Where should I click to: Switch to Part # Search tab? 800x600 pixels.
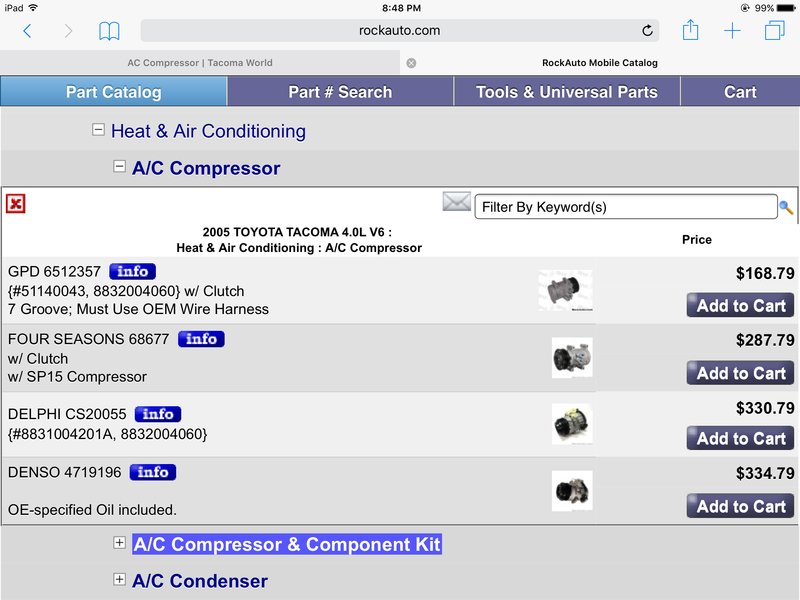click(x=340, y=91)
